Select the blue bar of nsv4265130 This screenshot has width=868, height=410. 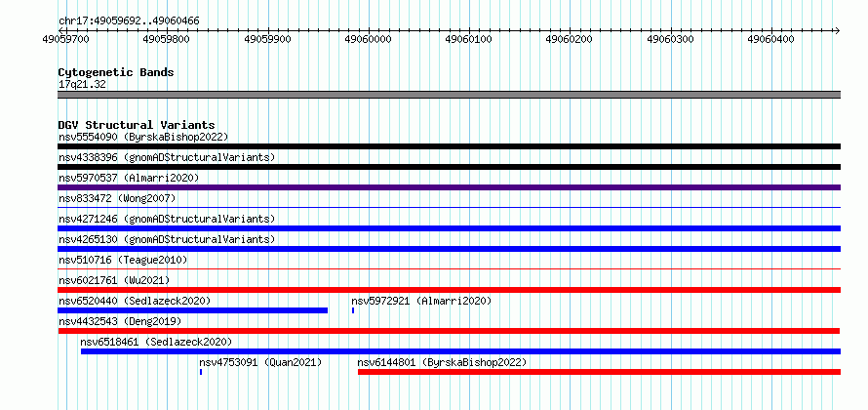click(449, 249)
